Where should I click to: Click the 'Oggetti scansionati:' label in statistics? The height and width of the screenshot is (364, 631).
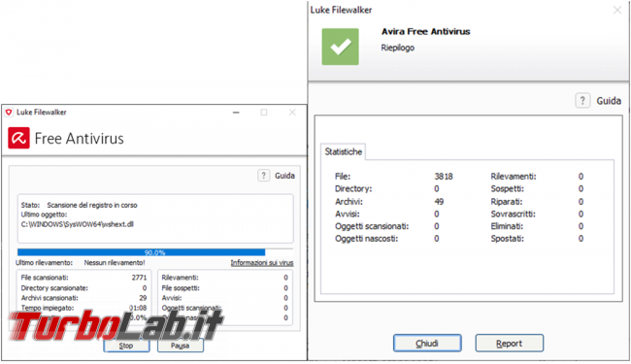pos(372,226)
